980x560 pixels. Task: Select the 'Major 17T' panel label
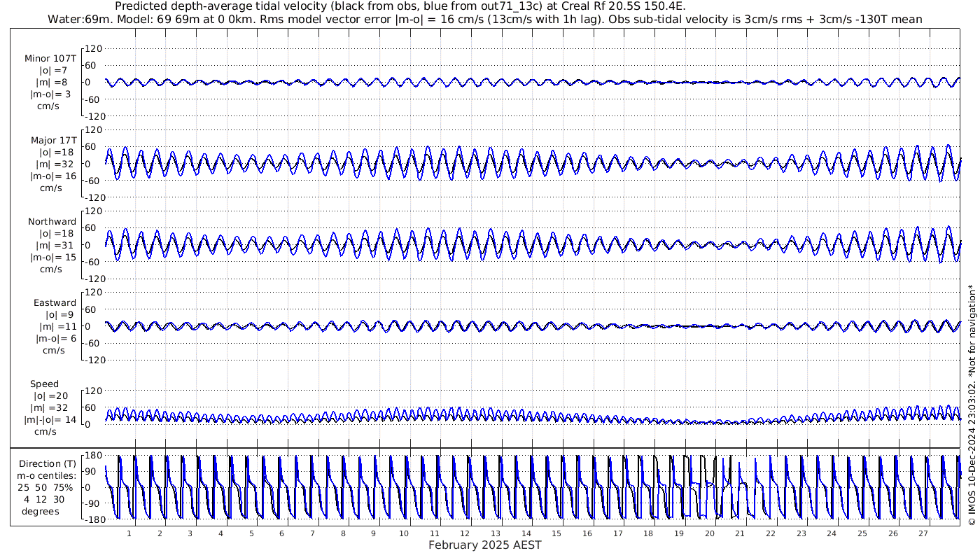click(53, 140)
